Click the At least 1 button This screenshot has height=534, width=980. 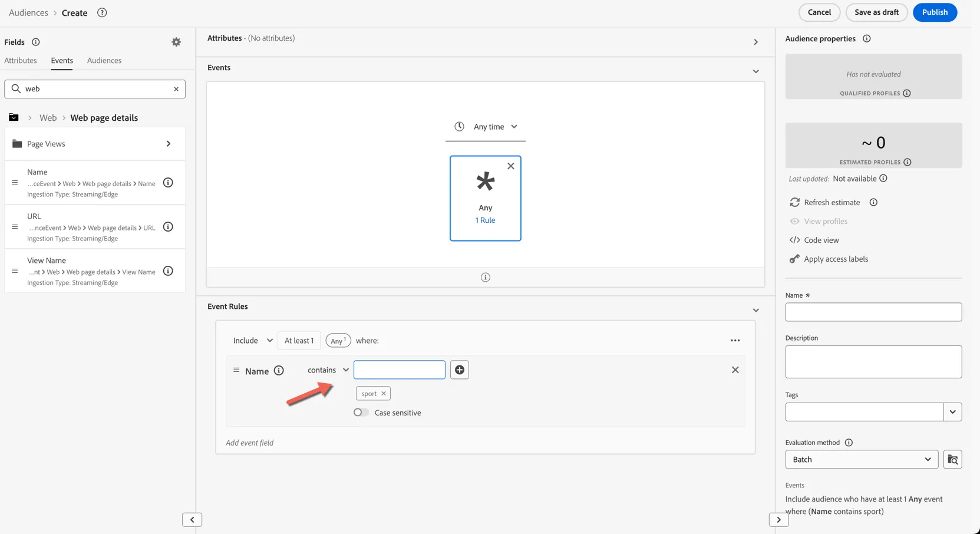coord(299,341)
